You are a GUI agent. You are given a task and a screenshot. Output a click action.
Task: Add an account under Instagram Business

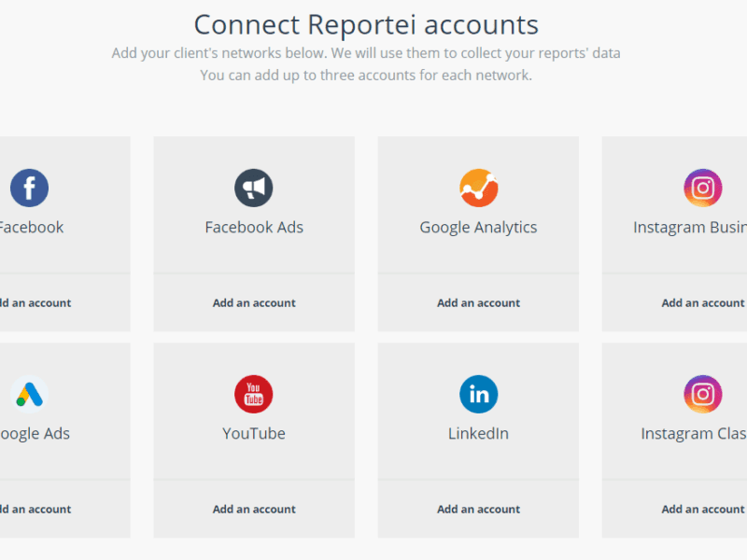click(703, 302)
